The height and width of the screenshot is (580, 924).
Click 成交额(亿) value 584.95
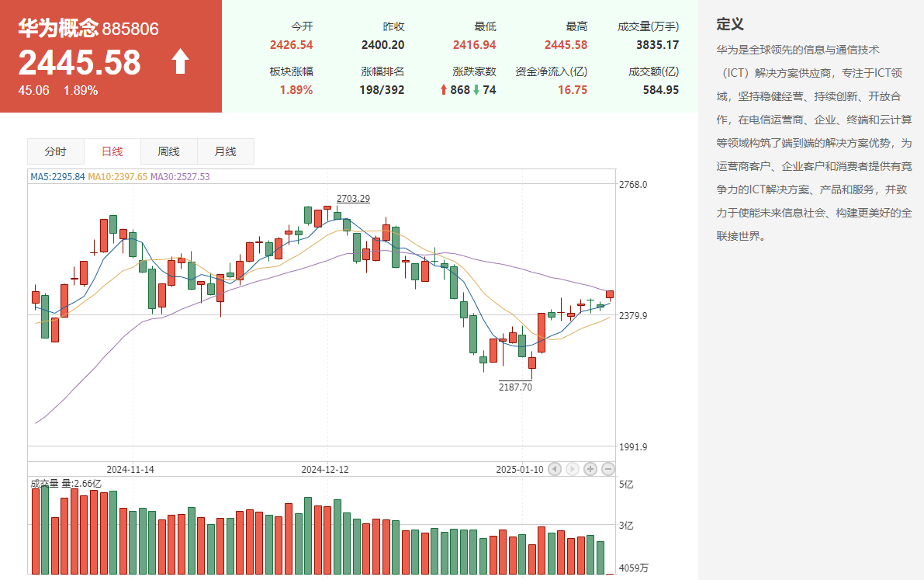[660, 90]
